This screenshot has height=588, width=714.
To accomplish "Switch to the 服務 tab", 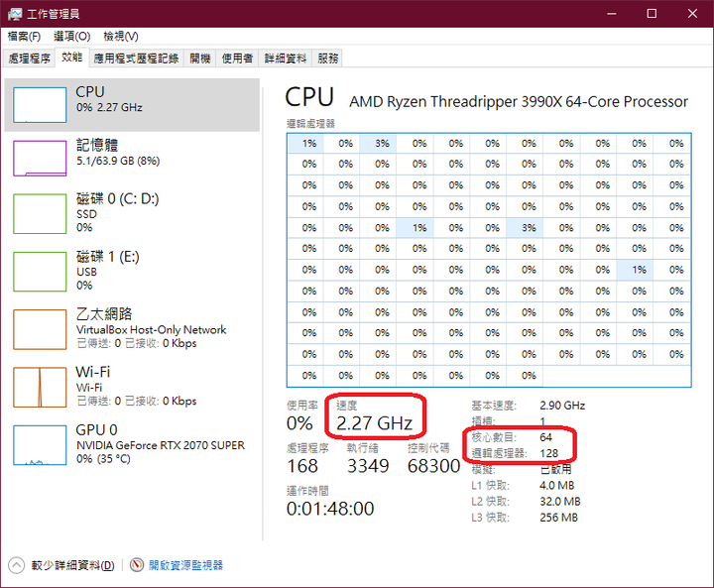I will tap(328, 59).
